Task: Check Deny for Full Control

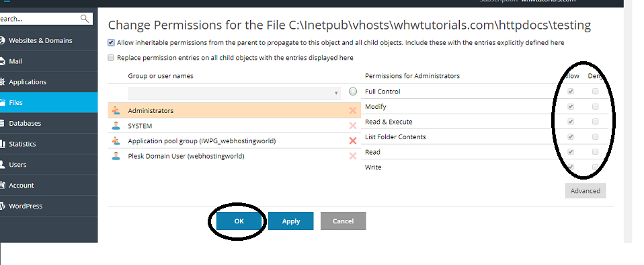Action: (595, 91)
